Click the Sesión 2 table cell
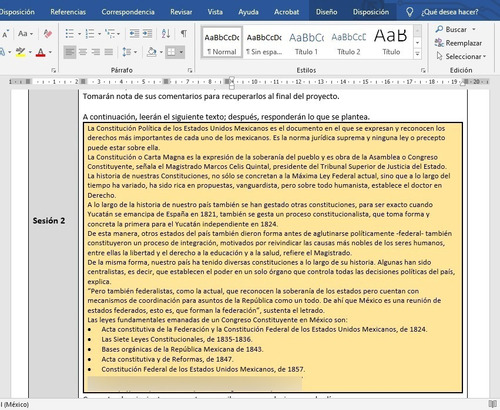The height and width of the screenshot is (410, 500). (53, 221)
